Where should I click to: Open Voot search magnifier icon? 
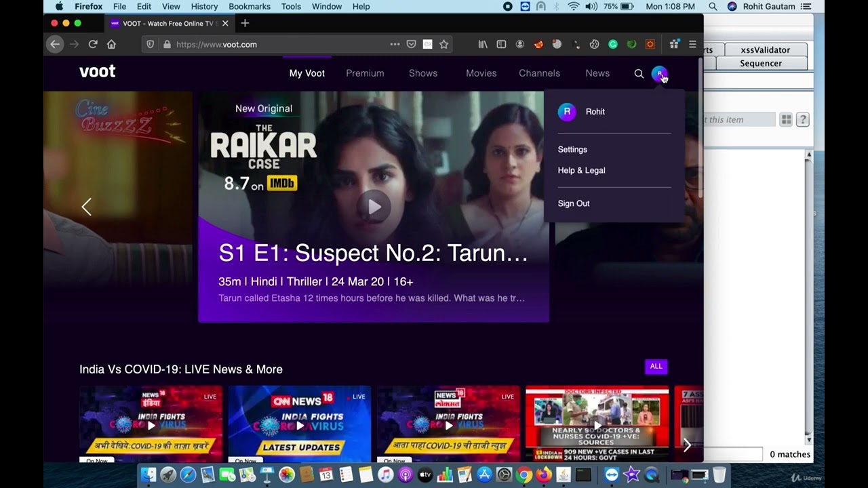(639, 73)
